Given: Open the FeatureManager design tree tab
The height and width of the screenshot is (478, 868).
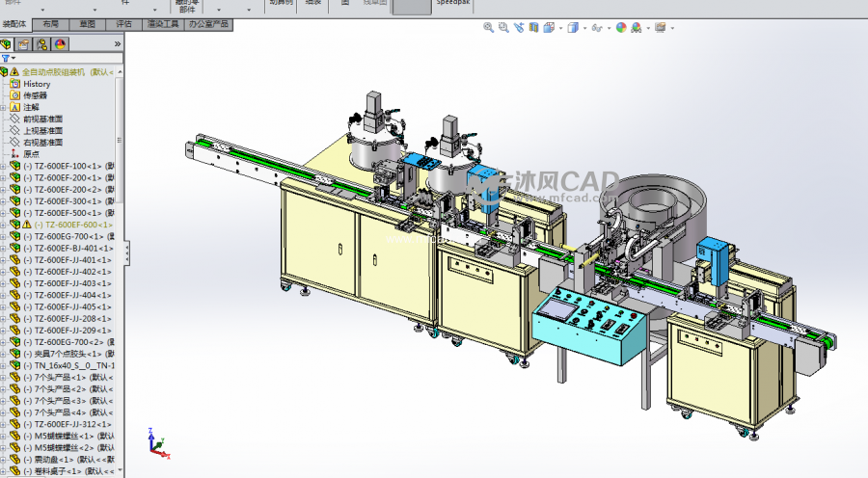Looking at the screenshot, I should click(x=8, y=43).
